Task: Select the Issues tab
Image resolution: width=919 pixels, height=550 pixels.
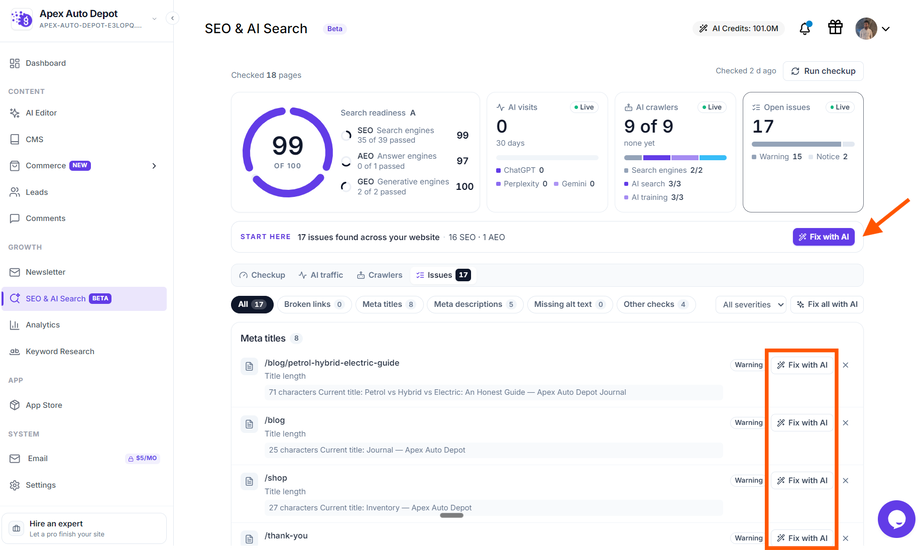Action: coord(443,275)
